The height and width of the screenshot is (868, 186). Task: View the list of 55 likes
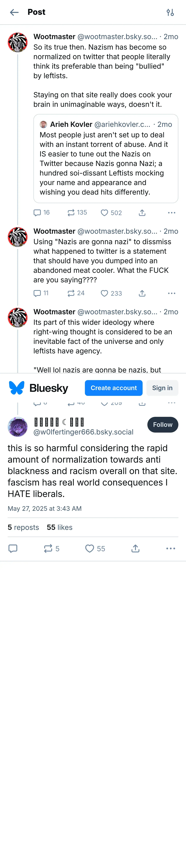click(60, 527)
